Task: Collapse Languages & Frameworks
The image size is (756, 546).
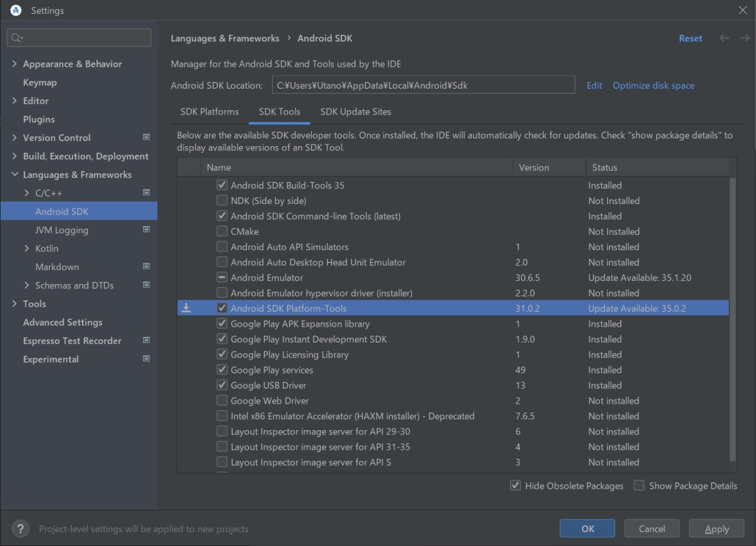Action: click(x=14, y=174)
